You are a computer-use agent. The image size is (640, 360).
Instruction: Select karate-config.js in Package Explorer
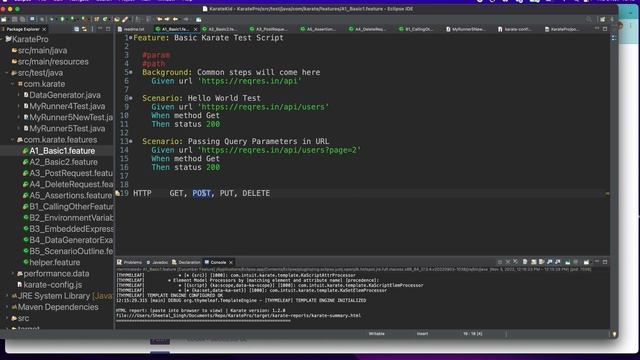click(x=49, y=285)
